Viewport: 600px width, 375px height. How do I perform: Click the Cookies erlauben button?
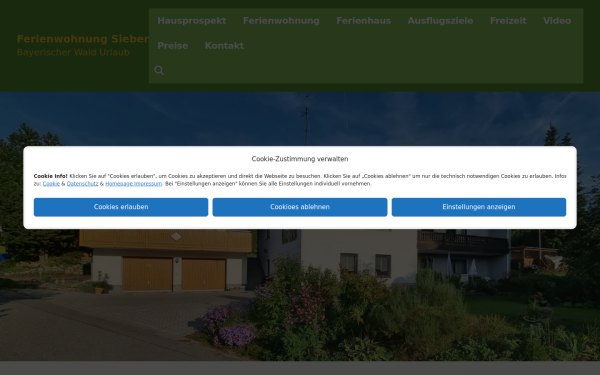click(121, 207)
